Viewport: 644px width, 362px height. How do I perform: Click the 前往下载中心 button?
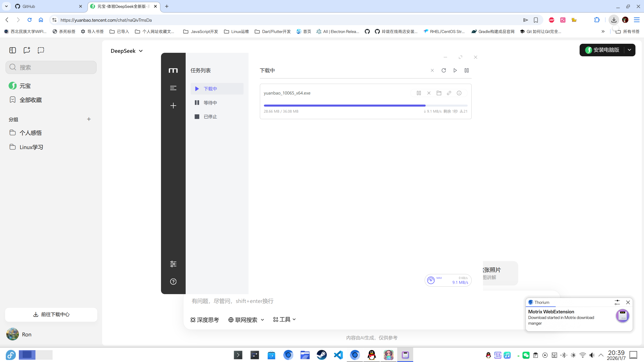(51, 314)
